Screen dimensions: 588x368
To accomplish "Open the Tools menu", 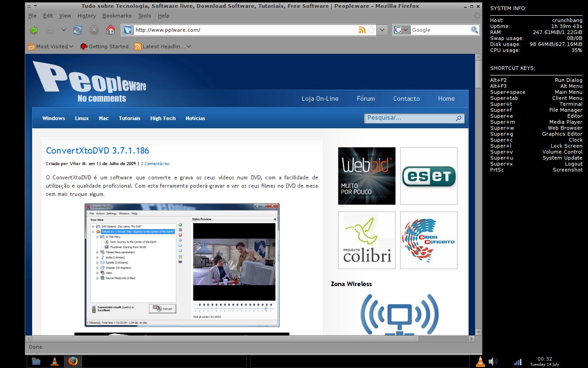I will 144,16.
